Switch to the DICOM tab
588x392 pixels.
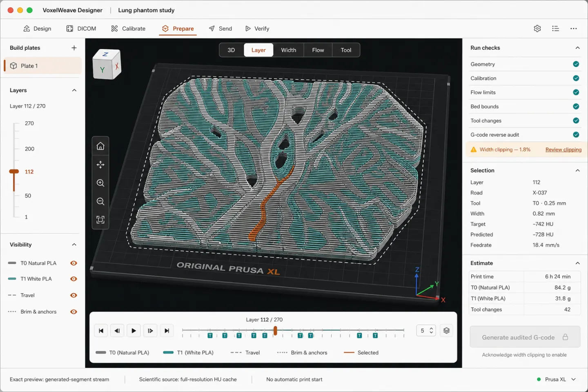coord(81,29)
